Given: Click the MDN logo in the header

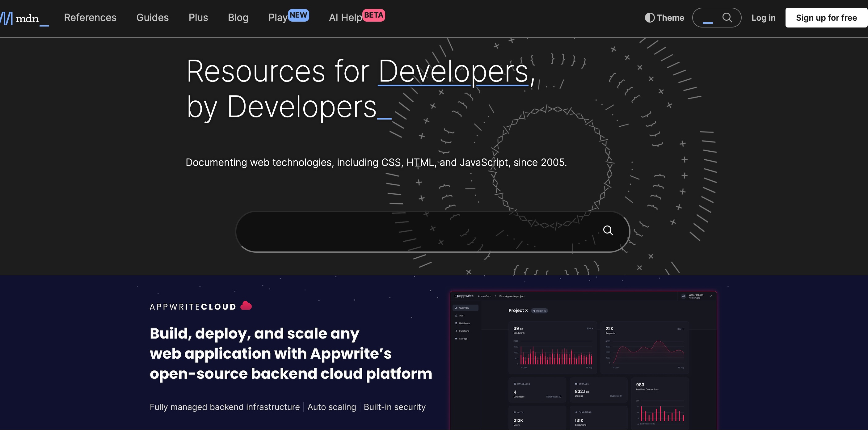Looking at the screenshot, I should [25, 18].
